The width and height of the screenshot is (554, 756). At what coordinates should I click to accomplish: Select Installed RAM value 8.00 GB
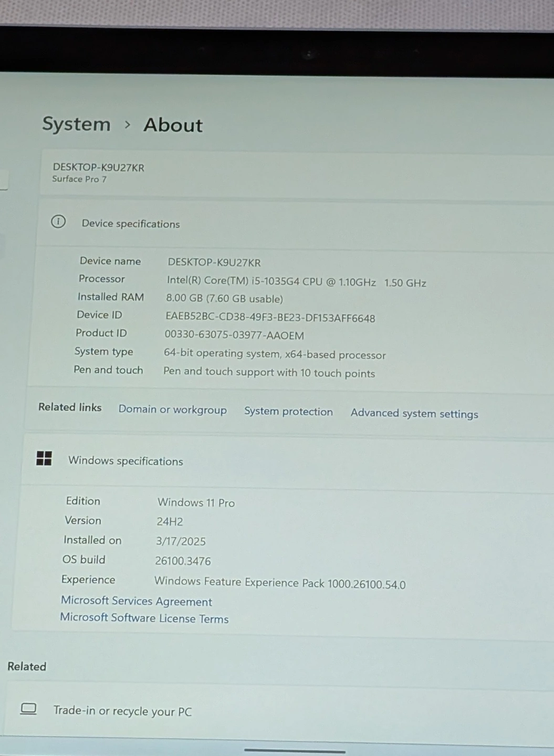224,299
